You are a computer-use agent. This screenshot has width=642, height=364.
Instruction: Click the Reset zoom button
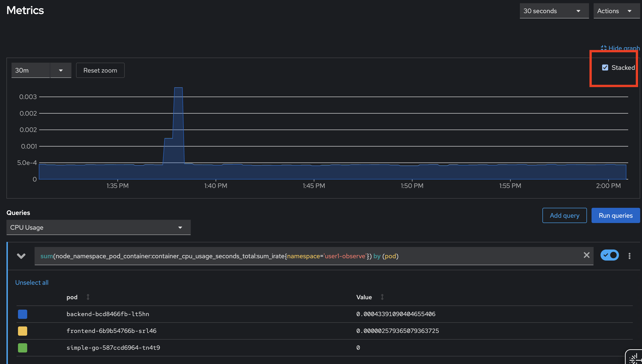point(100,70)
